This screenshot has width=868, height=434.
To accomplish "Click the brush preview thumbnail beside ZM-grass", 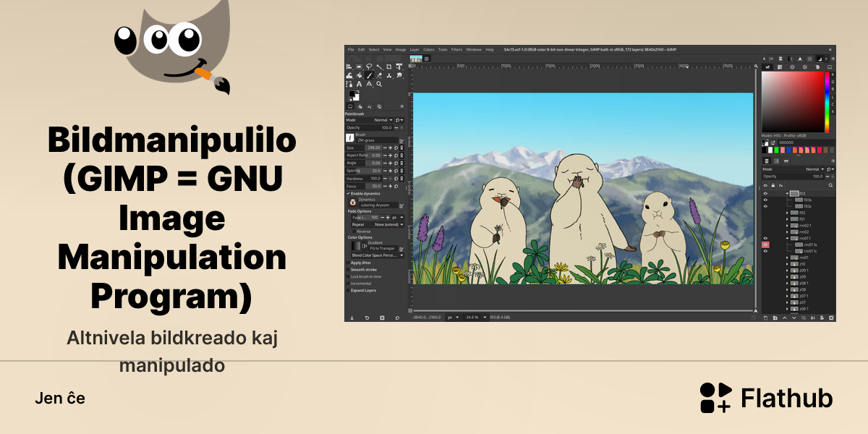I will [350, 137].
